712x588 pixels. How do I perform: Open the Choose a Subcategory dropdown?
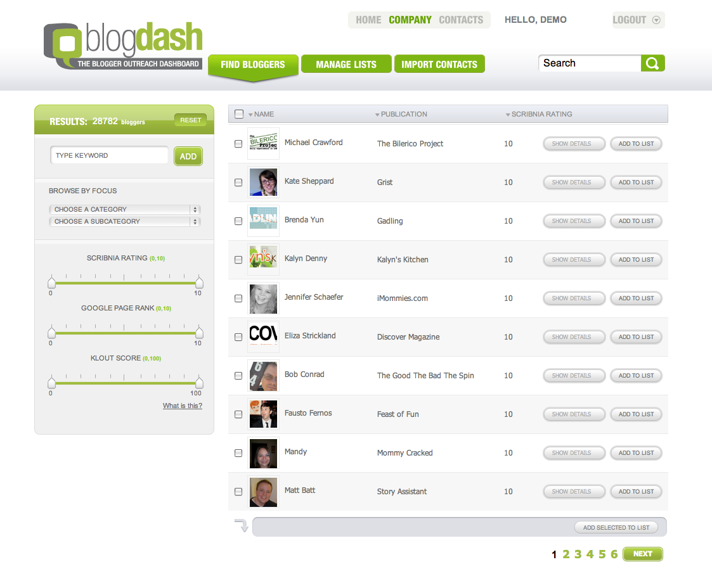124,221
